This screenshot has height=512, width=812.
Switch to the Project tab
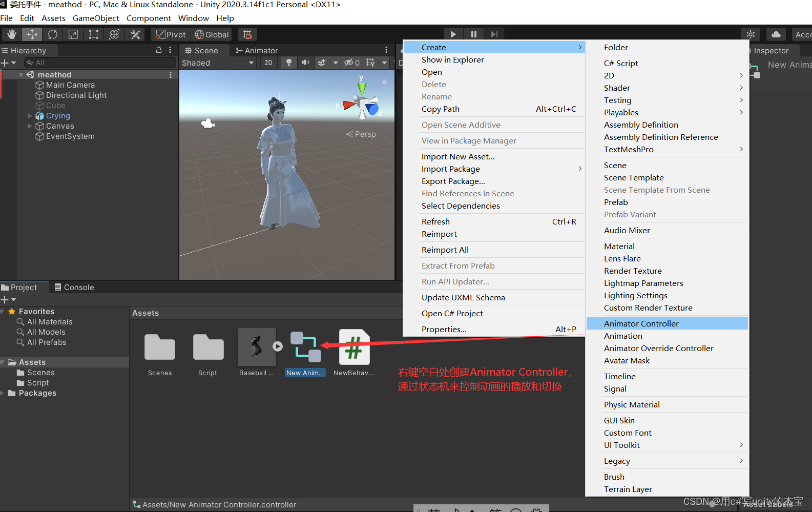click(x=19, y=287)
